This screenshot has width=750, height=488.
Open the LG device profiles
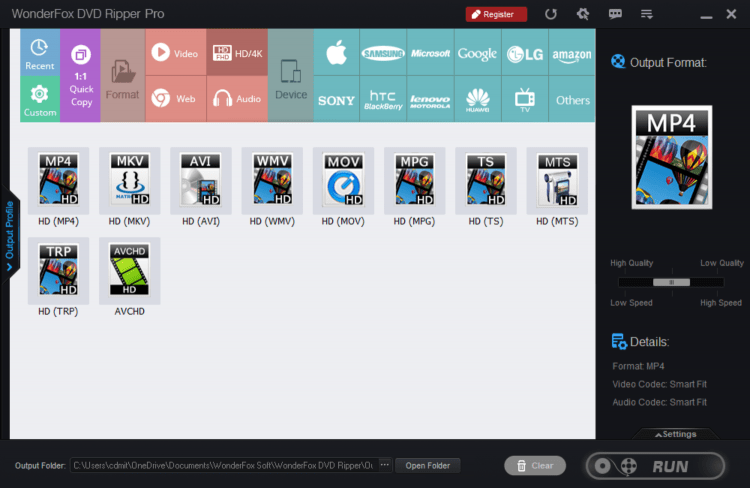(525, 52)
